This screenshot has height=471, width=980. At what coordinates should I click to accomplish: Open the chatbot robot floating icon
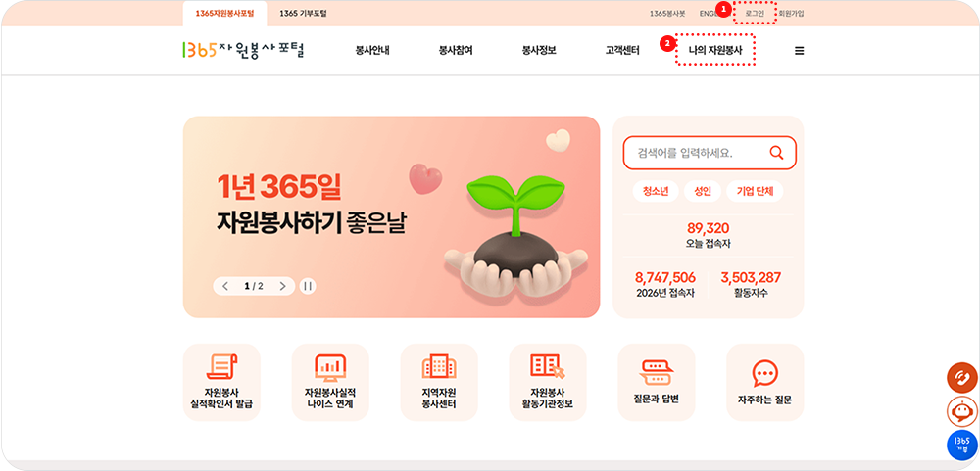962,411
